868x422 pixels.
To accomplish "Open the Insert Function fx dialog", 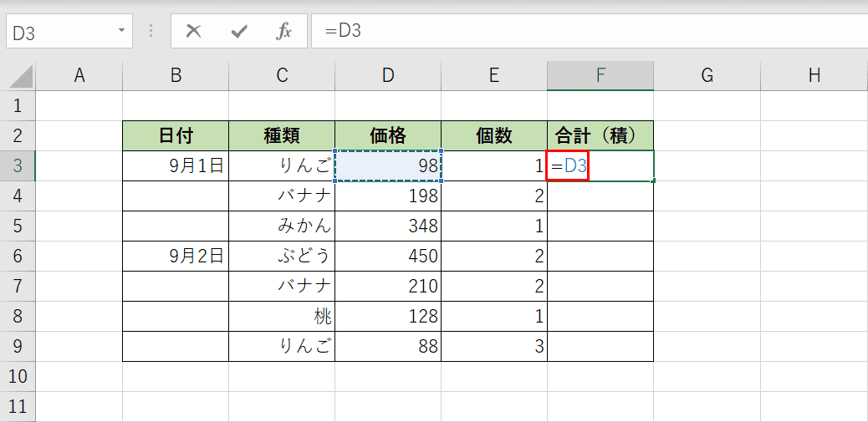I will coord(283,32).
